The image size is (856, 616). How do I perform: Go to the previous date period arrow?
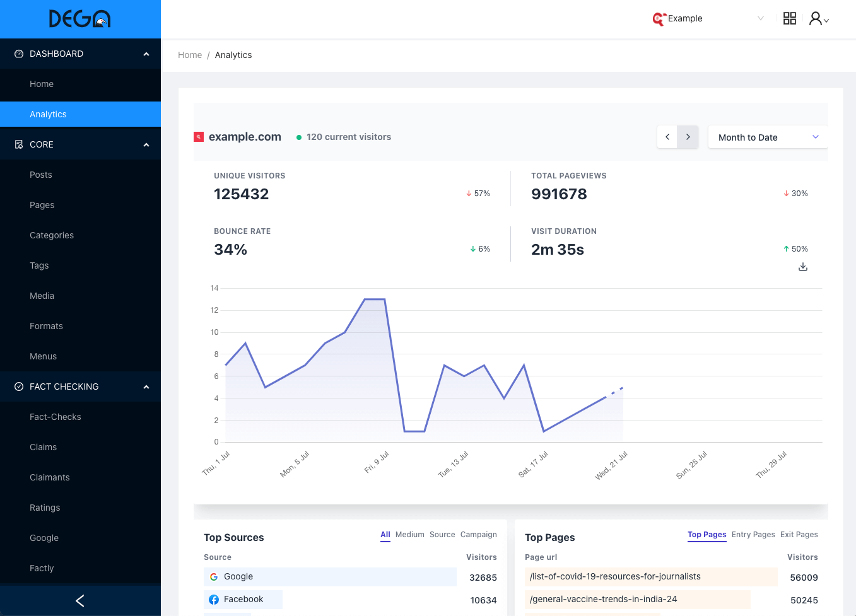(667, 137)
